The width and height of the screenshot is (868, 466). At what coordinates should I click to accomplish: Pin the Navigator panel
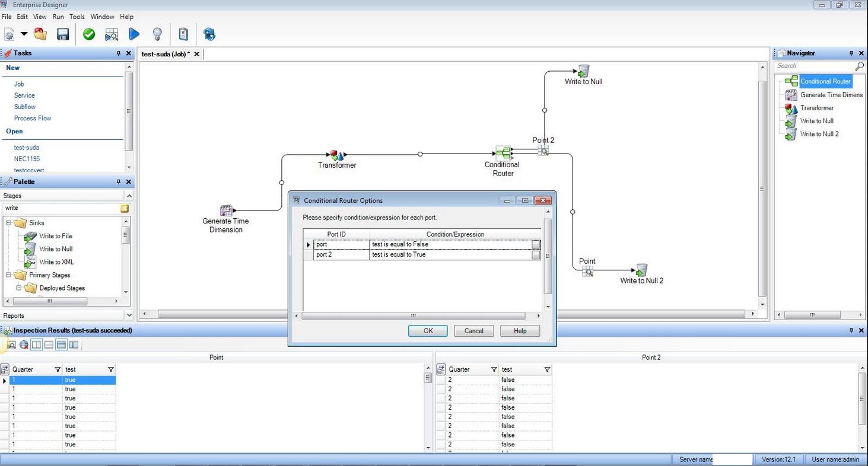click(851, 53)
